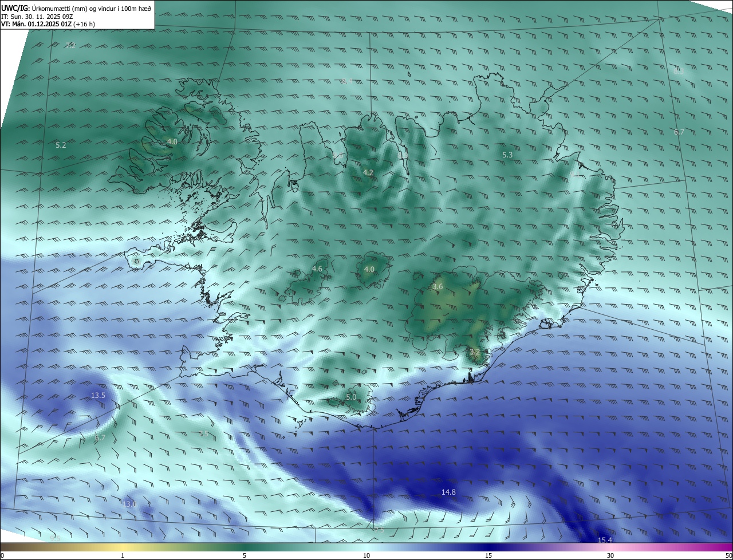This screenshot has height=560, width=733.
Task: Click the title 'UWC/IG: Úrkomumætti (mm) og vindur'
Action: (76, 9)
